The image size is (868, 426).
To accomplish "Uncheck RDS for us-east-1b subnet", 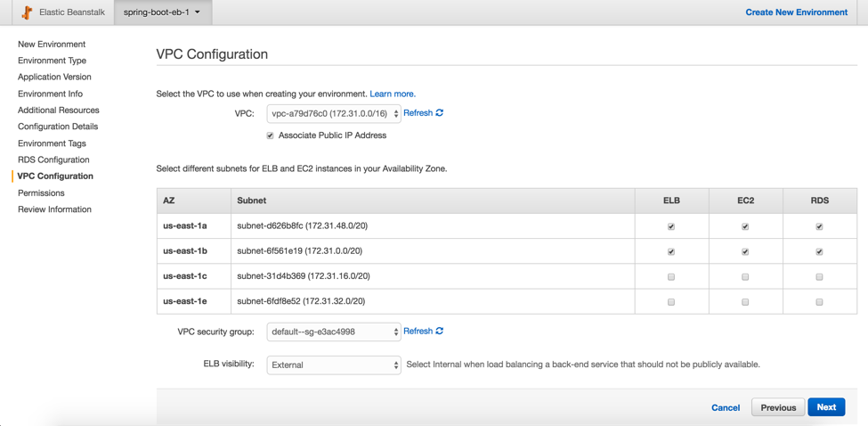I will pos(819,251).
